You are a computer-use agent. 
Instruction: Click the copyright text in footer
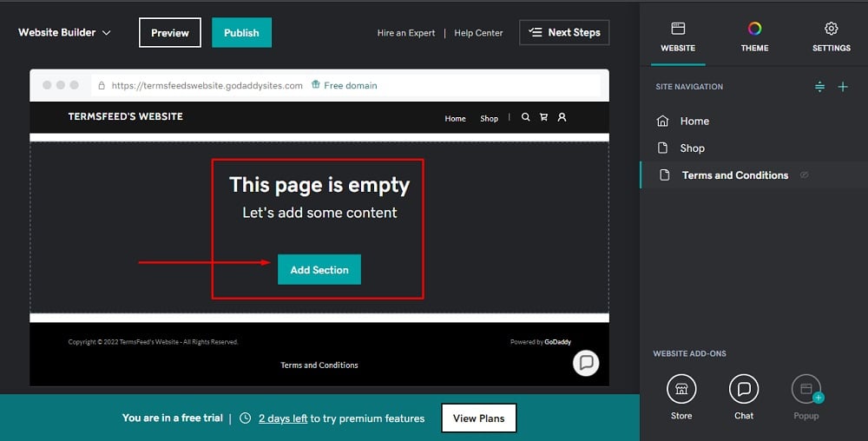153,342
